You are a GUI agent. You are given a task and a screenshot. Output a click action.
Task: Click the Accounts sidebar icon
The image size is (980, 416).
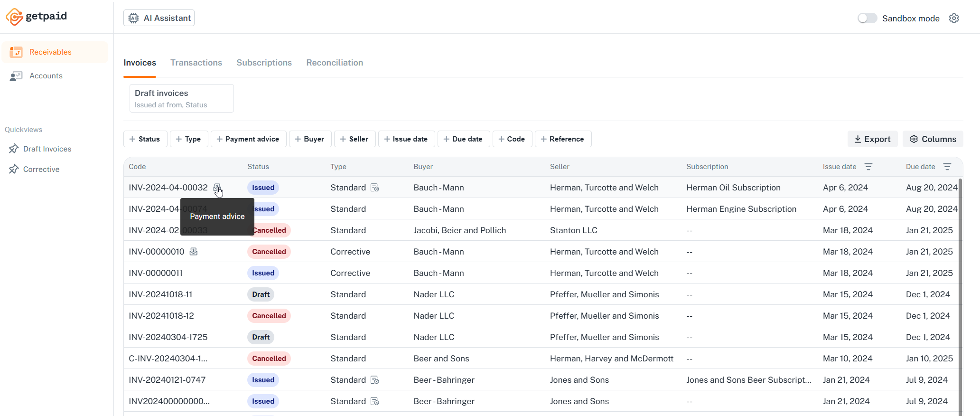coord(16,76)
